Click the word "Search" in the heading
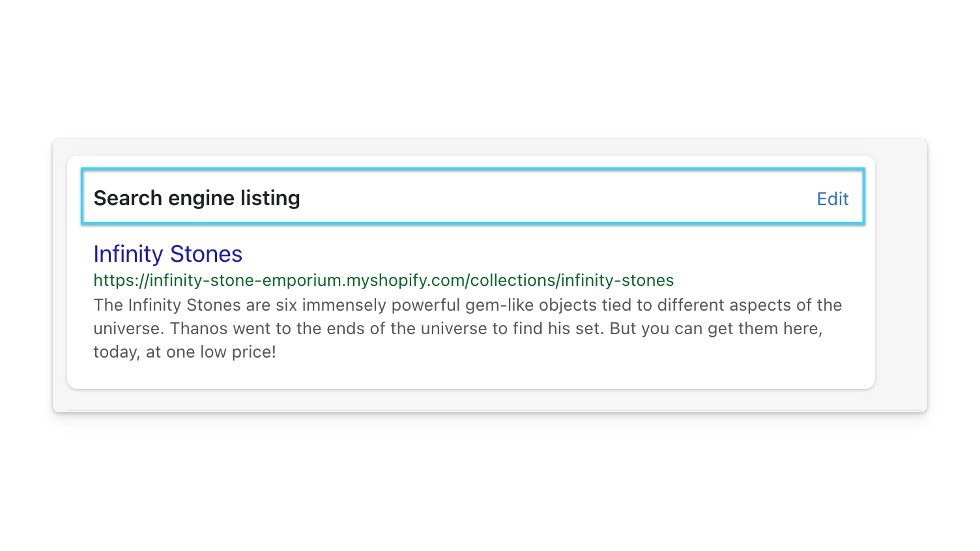980x551 pixels. 128,198
